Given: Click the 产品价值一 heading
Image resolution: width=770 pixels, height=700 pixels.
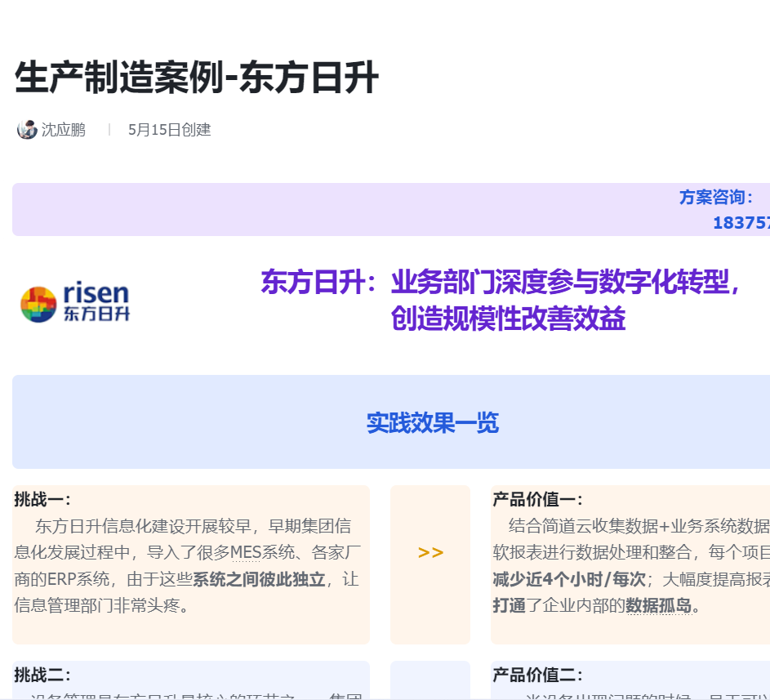Looking at the screenshot, I should (538, 499).
